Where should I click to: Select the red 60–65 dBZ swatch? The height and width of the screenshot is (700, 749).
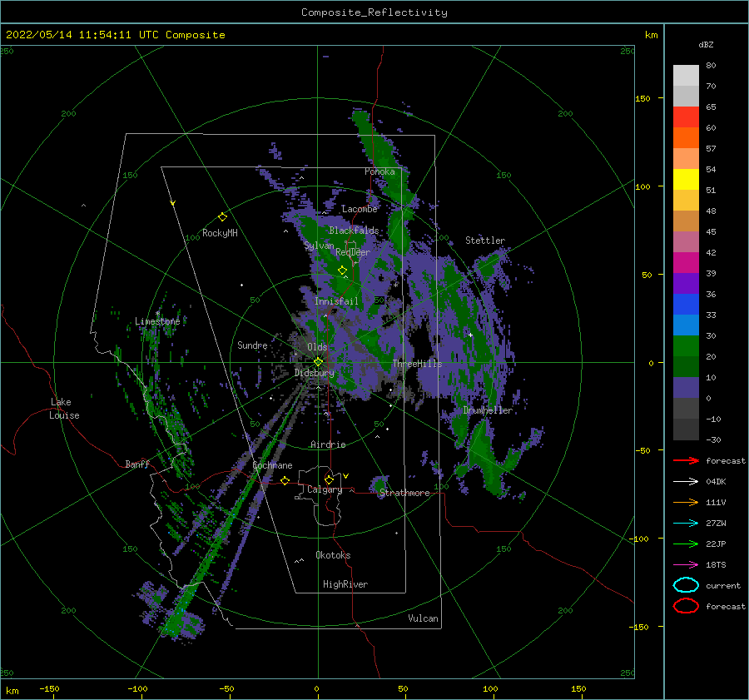click(x=686, y=117)
